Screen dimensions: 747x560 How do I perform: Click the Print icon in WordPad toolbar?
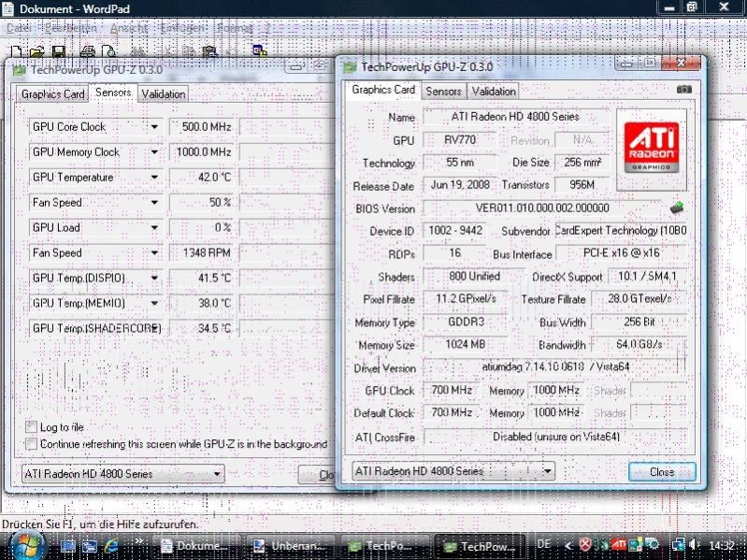87,51
